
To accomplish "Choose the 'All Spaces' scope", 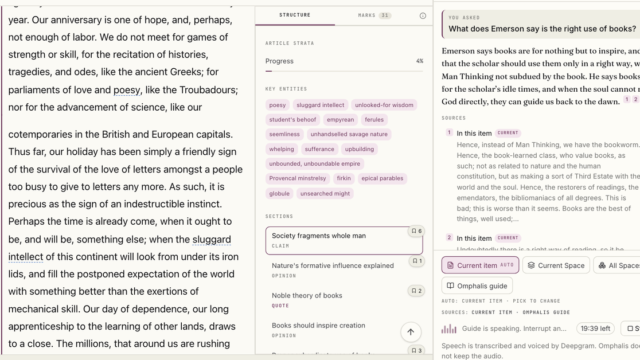I will [x=617, y=265].
